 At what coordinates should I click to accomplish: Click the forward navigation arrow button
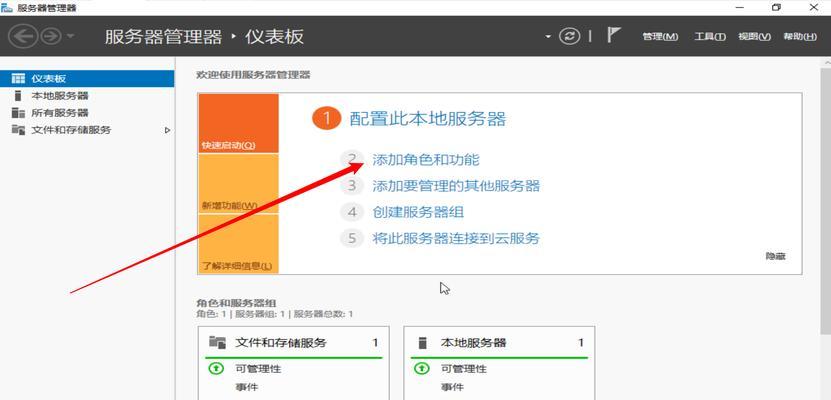(x=50, y=37)
